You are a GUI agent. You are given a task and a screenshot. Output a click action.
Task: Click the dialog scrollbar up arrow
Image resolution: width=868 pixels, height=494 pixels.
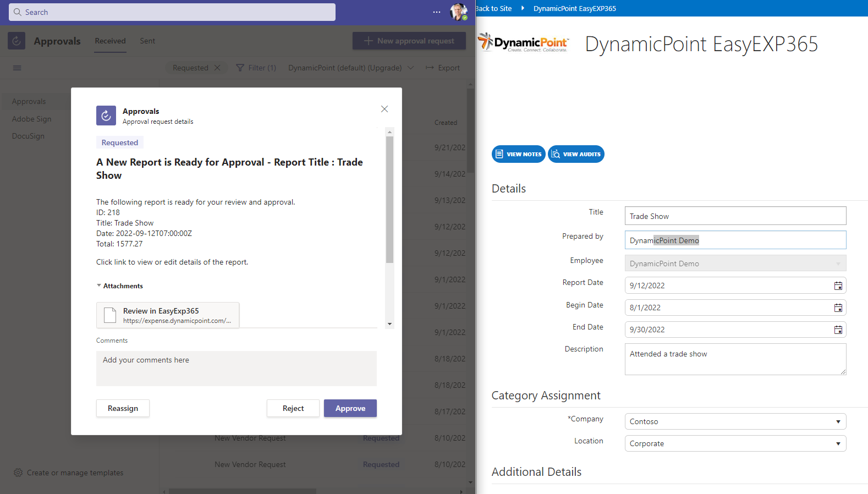(389, 132)
